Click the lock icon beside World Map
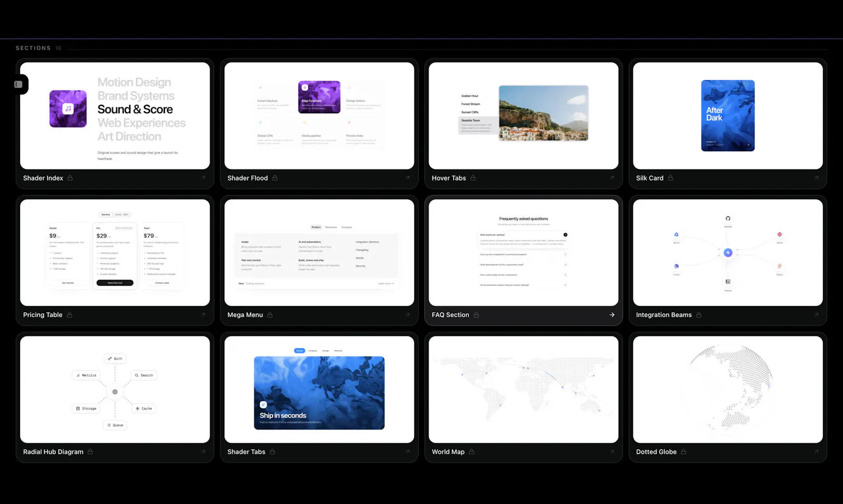Viewport: 843px width, 504px height. (472, 452)
